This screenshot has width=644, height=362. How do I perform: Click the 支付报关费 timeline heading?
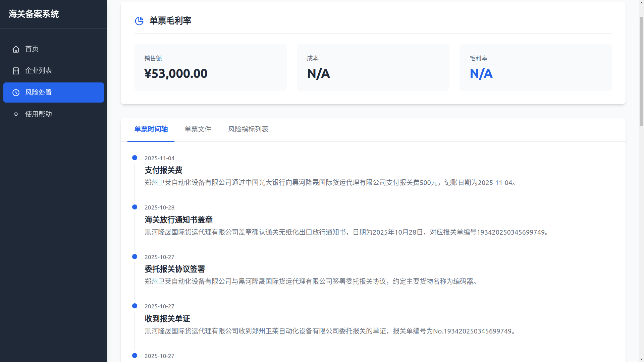point(163,170)
